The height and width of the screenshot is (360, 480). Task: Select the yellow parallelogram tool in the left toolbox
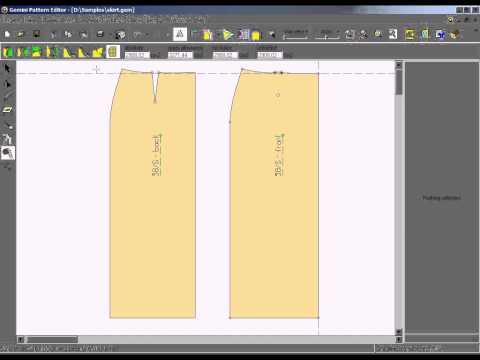(7, 110)
